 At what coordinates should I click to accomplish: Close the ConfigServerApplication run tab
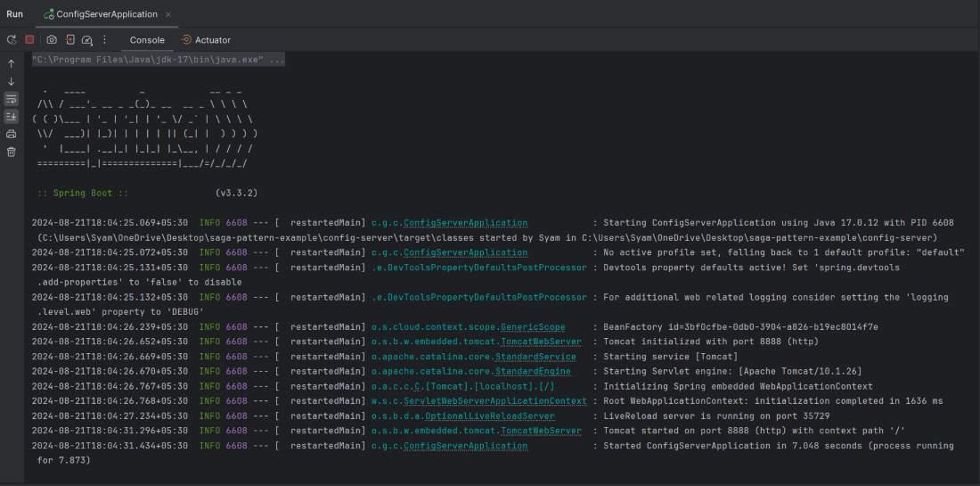coord(168,14)
